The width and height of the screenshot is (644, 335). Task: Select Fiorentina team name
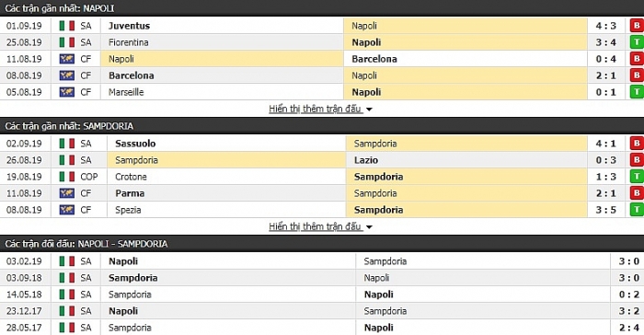(x=129, y=42)
